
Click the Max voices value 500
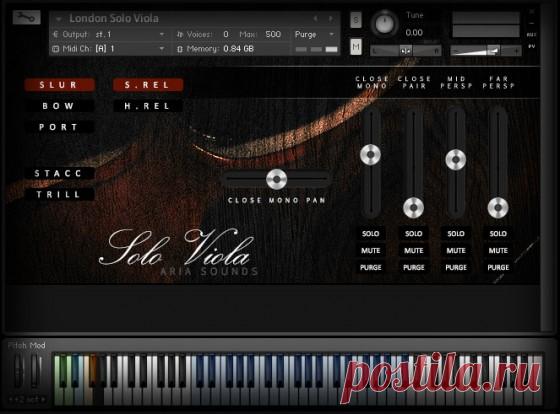273,34
